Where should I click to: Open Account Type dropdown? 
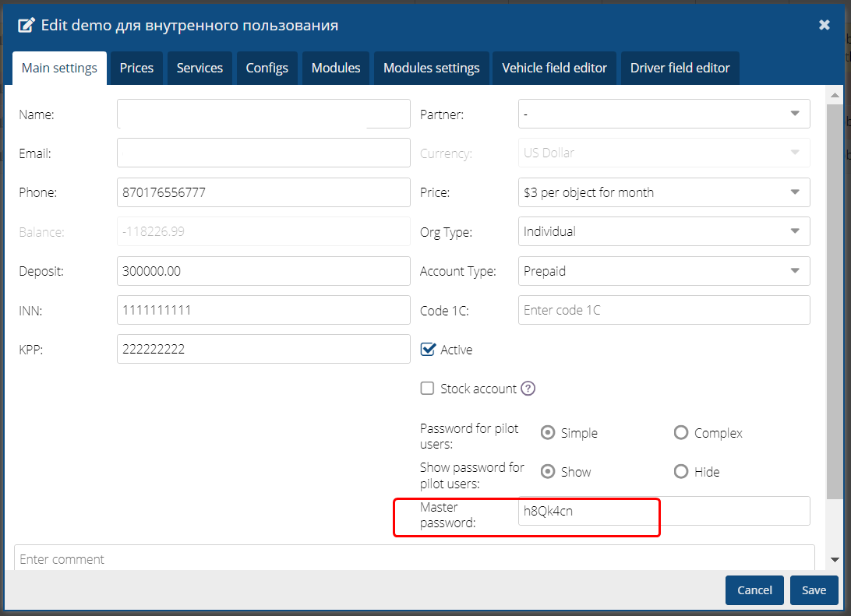click(x=663, y=271)
